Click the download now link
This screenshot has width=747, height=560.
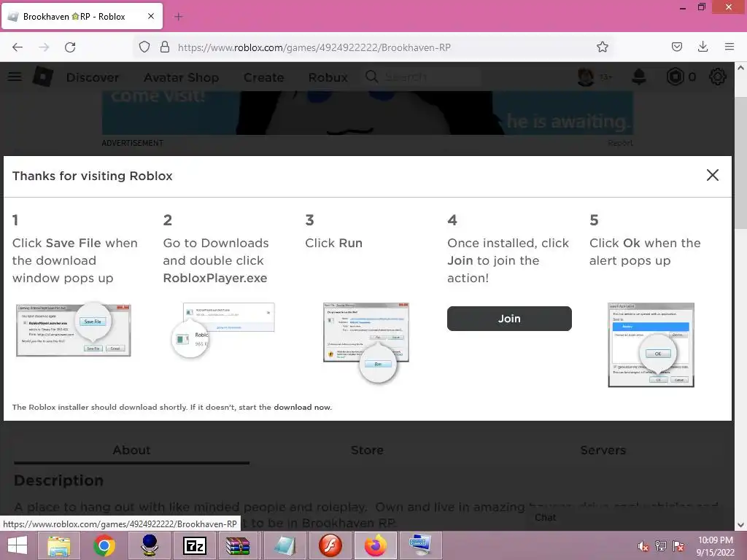(x=302, y=407)
